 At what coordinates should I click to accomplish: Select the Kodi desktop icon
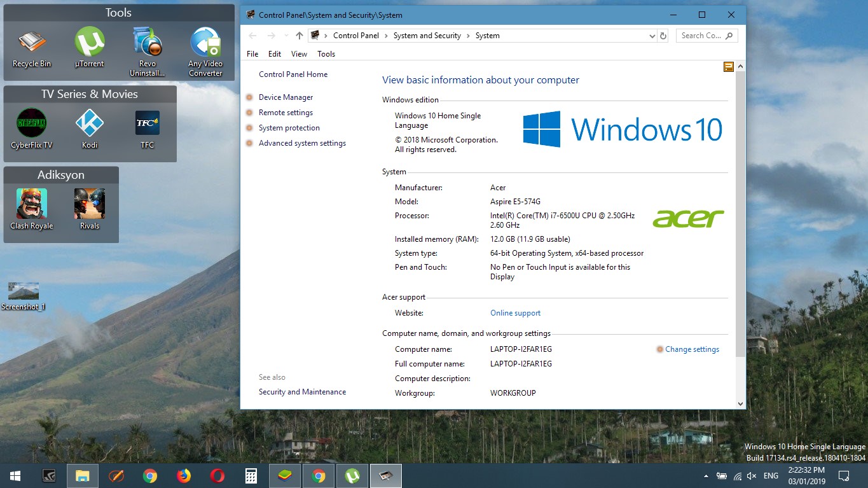(x=90, y=129)
